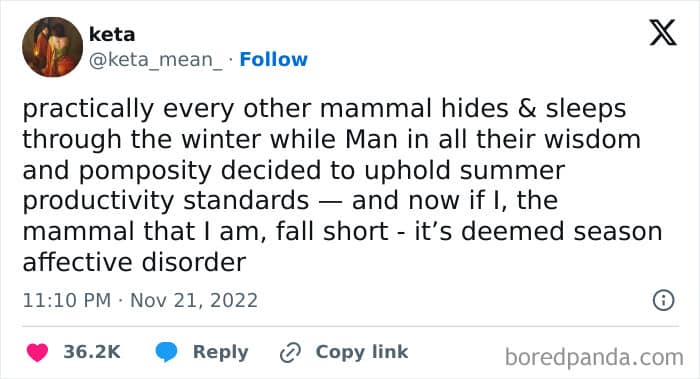Click the Follow link
The height and width of the screenshot is (379, 700).
click(273, 59)
